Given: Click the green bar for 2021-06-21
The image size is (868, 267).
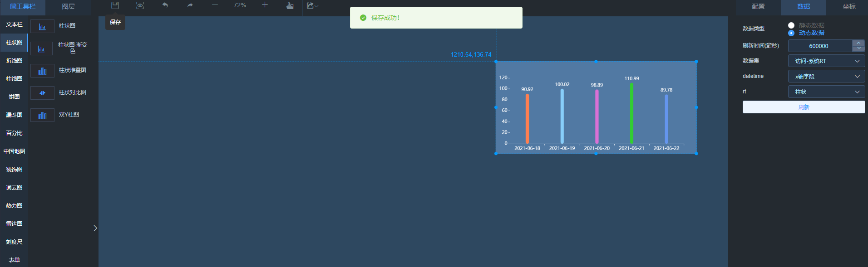Looking at the screenshot, I should [x=631, y=113].
